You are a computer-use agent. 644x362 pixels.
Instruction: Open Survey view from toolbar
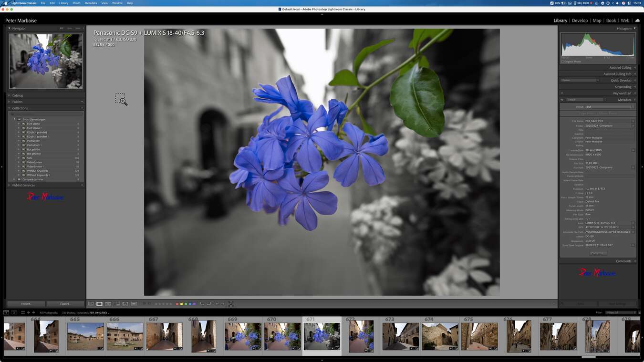click(x=116, y=304)
